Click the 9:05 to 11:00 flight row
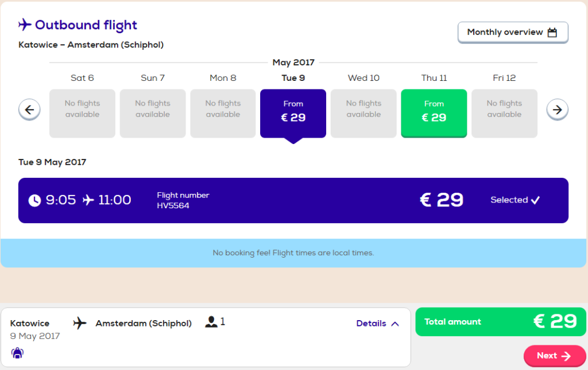This screenshot has width=588, height=370. pos(293,200)
